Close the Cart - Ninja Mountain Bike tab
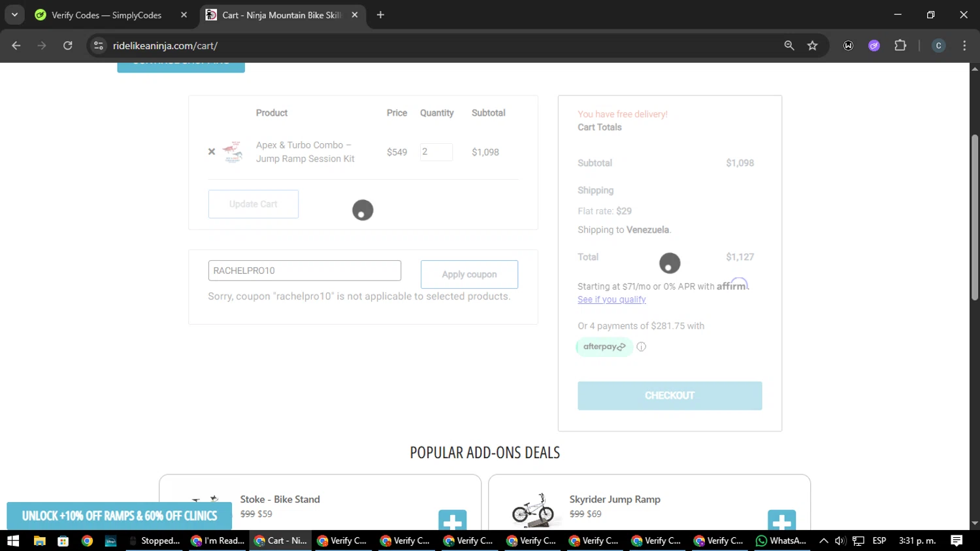Screen dimensions: 980x551 355,15
